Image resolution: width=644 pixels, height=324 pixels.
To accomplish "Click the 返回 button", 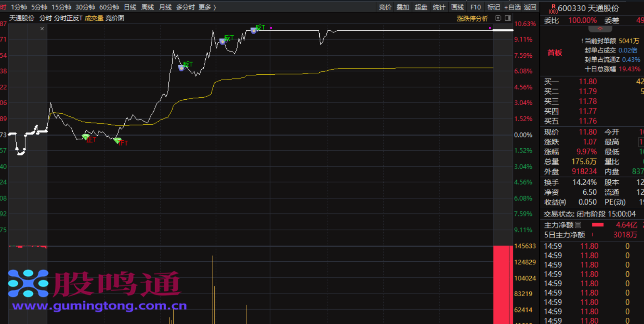I will [x=530, y=7].
